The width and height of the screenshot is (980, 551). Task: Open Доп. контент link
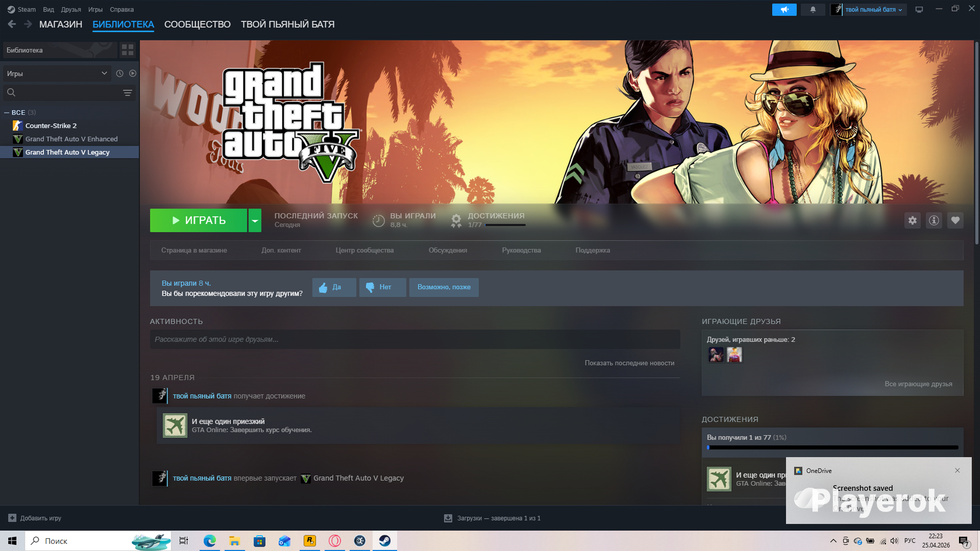[x=281, y=250]
